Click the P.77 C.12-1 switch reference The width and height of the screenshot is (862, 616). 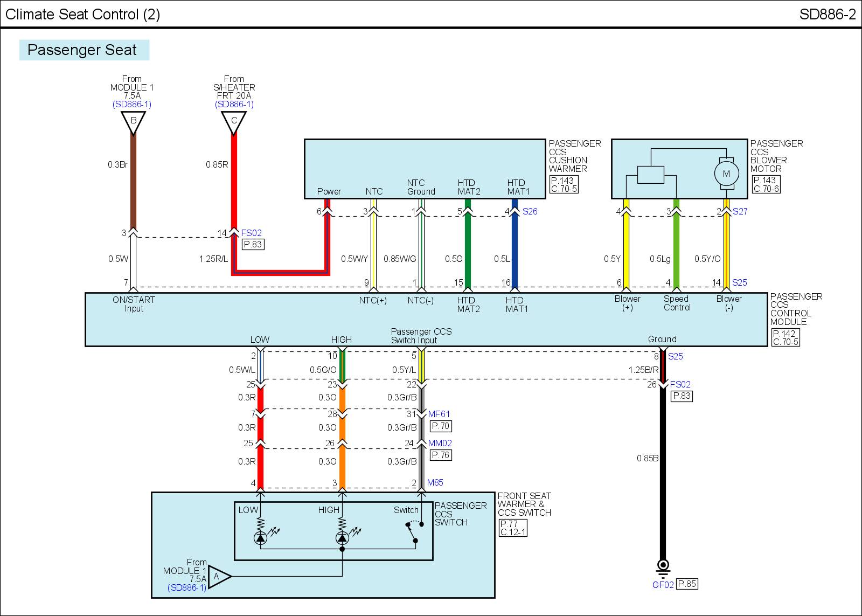513,528
